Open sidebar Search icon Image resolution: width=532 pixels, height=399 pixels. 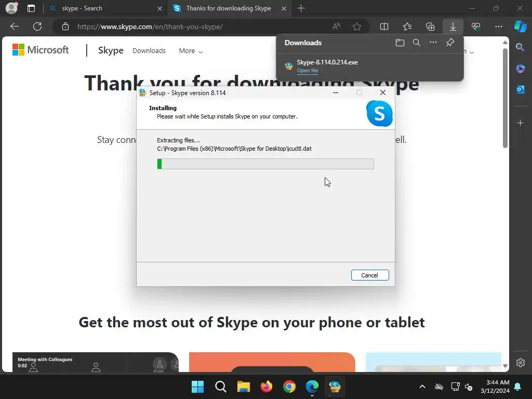(520, 47)
